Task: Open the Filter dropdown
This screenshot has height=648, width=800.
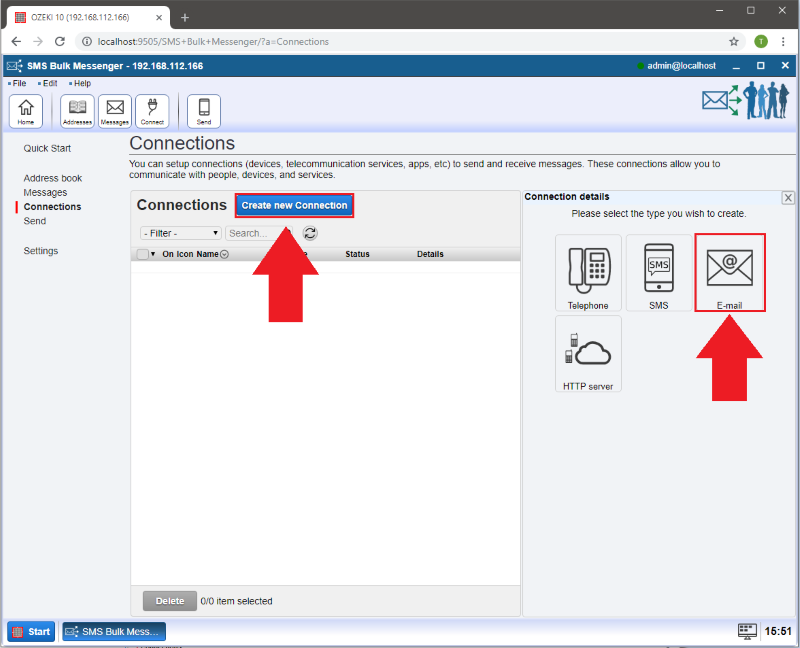Action: (x=181, y=233)
